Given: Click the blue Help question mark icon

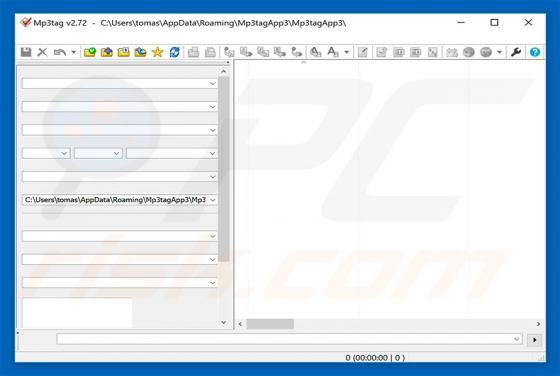Looking at the screenshot, I should (x=535, y=52).
